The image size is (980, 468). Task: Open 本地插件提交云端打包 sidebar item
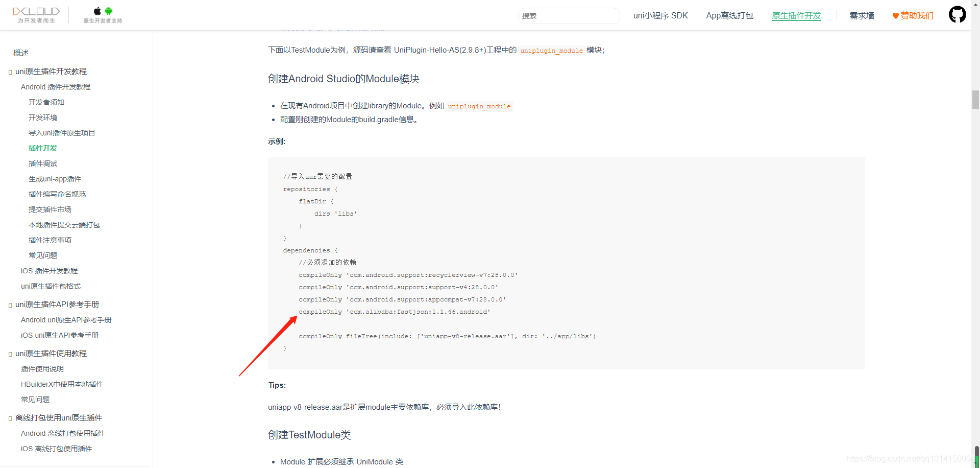point(64,225)
